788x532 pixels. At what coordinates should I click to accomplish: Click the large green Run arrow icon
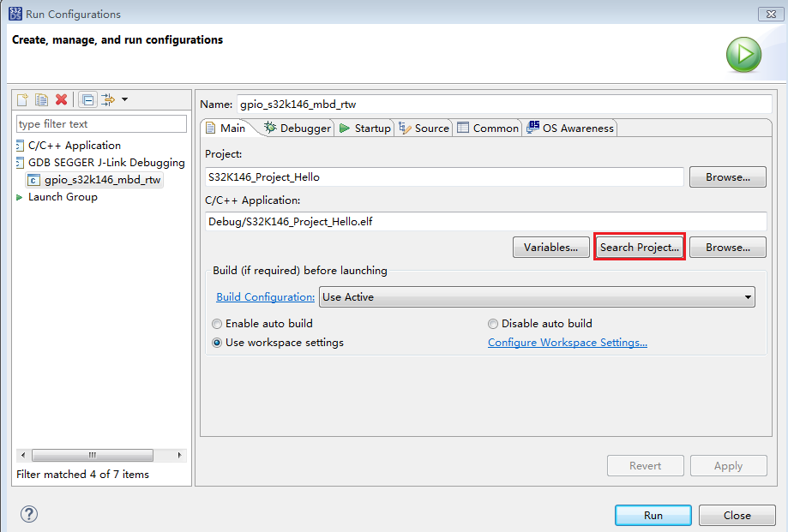point(743,54)
